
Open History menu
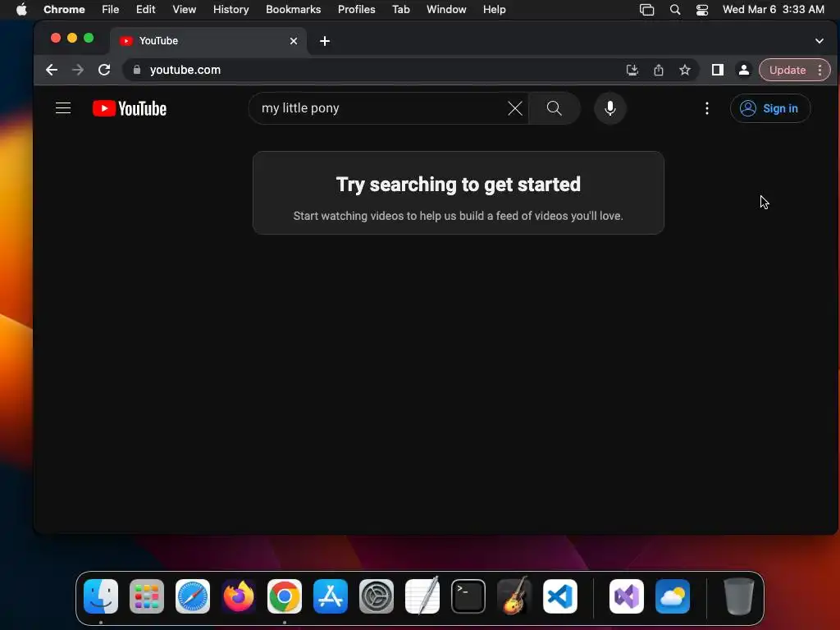click(231, 9)
